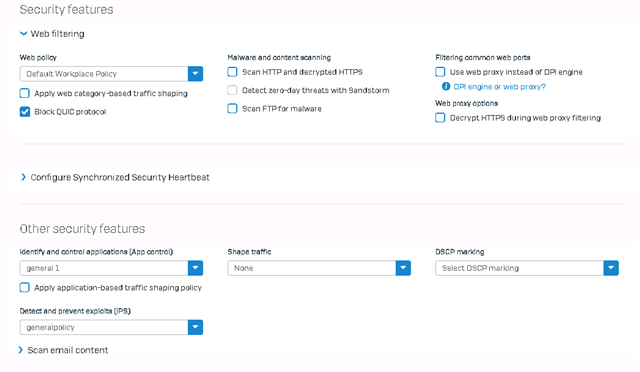
Task: Open the DPI engine or web proxy? link
Action: 499,87
